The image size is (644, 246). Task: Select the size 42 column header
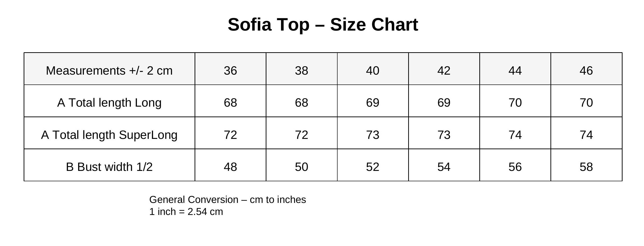(444, 70)
